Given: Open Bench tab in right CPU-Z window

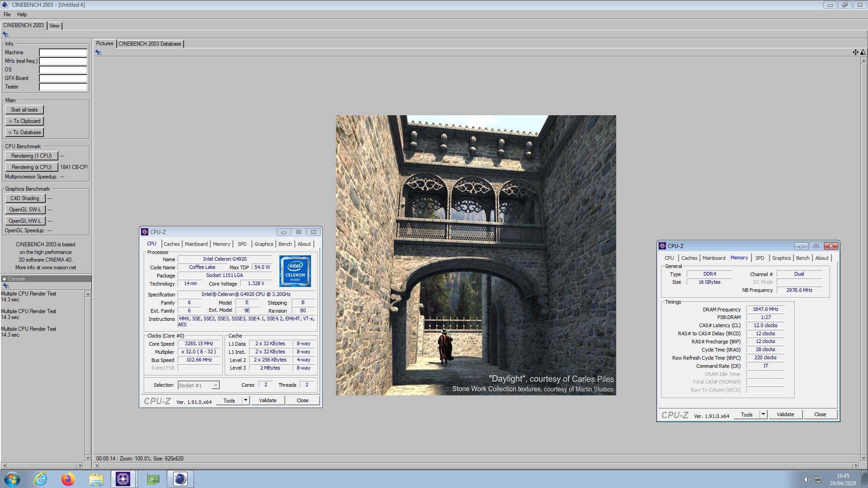Looking at the screenshot, I should point(803,258).
